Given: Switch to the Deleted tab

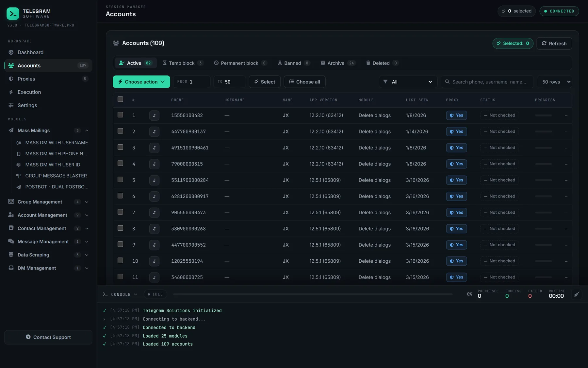Looking at the screenshot, I should [x=382, y=63].
